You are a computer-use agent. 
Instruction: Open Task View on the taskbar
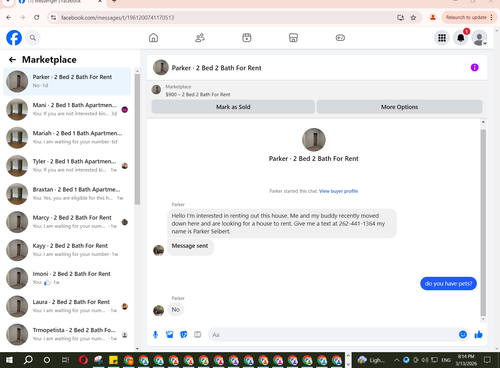click(x=65, y=360)
